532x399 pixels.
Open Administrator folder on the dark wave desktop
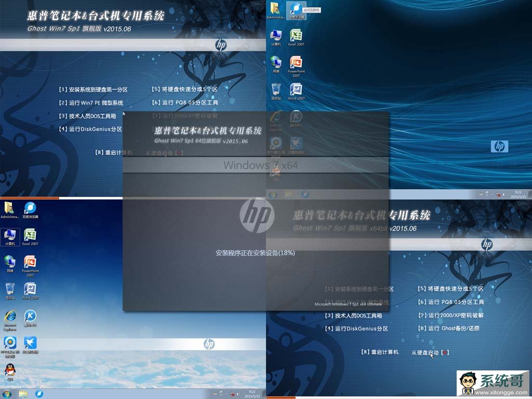click(275, 10)
